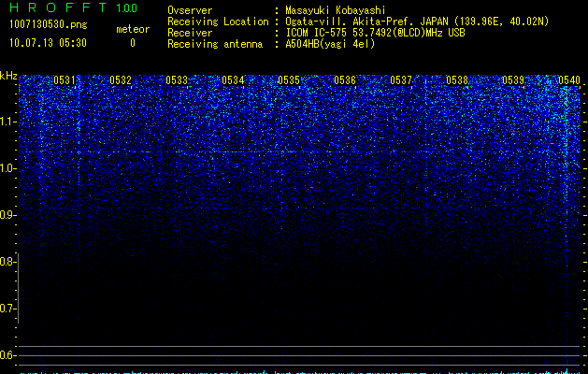Click the 'Receiving antenna' field label
588x374 pixels.
pyautogui.click(x=215, y=44)
